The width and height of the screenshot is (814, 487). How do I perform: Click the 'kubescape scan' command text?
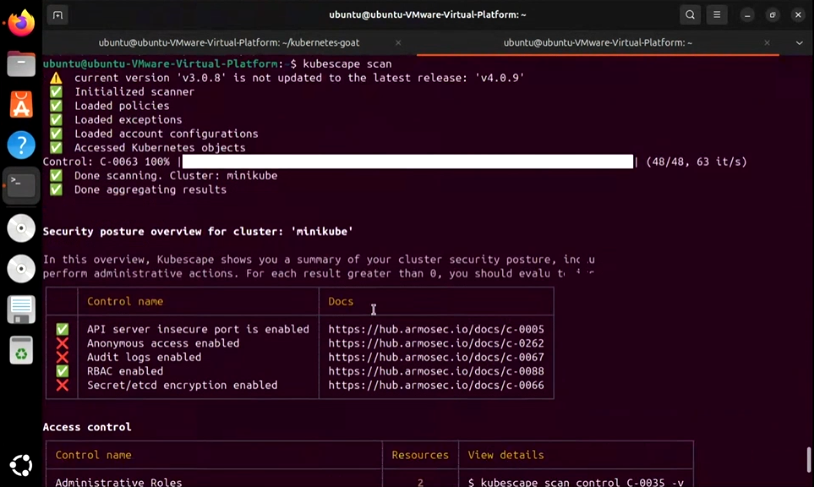[347, 64]
